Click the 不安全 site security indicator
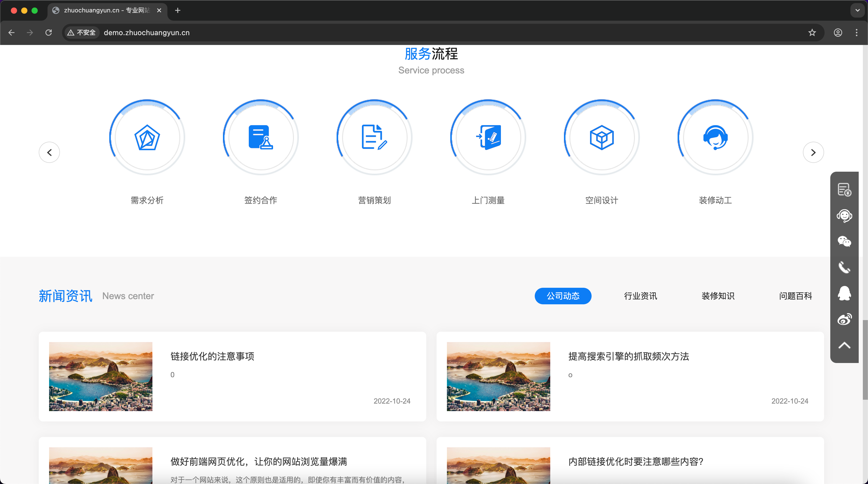Screen dimensions: 868x484 tap(82, 32)
